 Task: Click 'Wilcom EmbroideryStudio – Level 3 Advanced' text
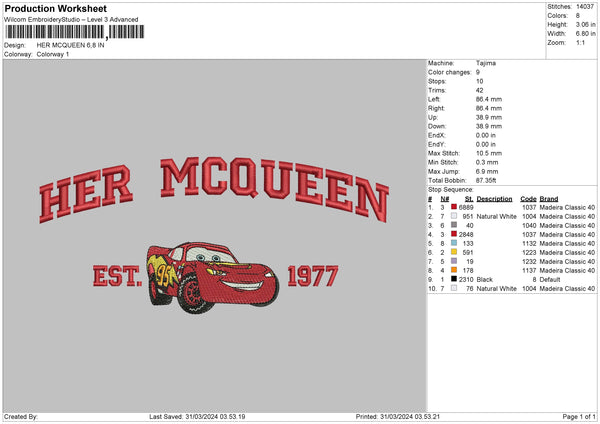(71, 20)
